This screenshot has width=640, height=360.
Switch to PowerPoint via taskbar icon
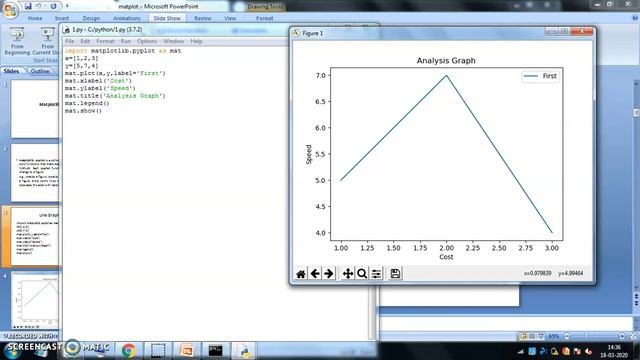187,351
